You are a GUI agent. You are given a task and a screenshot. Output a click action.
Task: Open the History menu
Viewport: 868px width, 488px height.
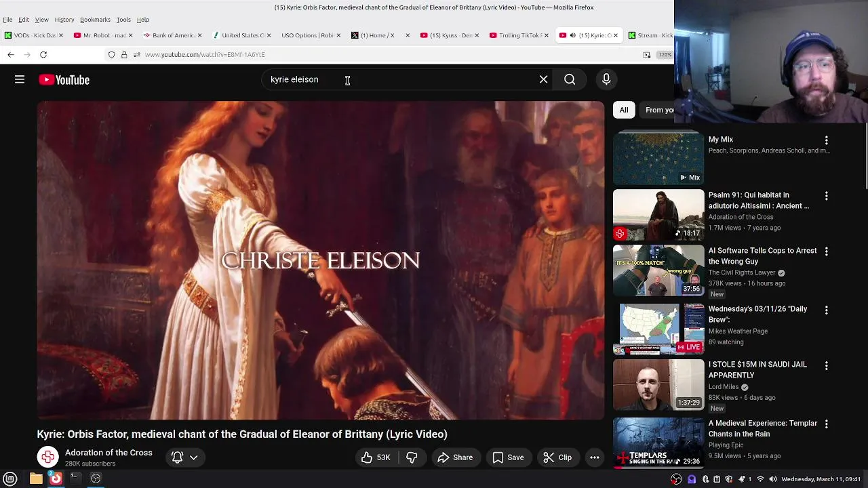[x=64, y=20]
